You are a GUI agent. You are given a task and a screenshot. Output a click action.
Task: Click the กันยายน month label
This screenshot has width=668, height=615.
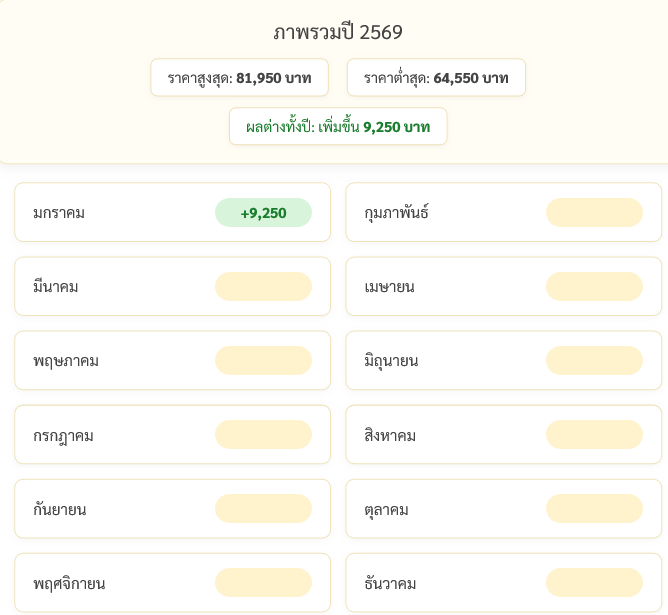point(60,509)
